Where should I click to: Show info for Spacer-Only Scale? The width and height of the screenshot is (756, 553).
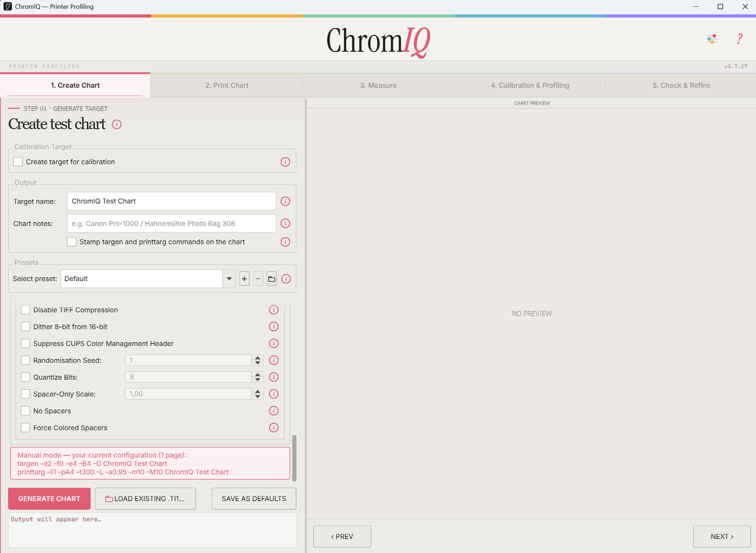coord(273,394)
